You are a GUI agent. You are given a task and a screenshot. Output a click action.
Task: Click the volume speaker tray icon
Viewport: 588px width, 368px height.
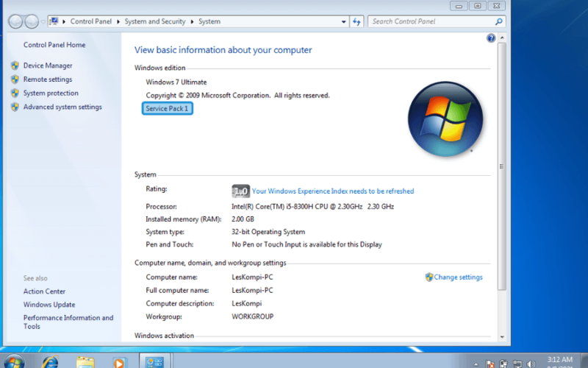click(x=531, y=364)
